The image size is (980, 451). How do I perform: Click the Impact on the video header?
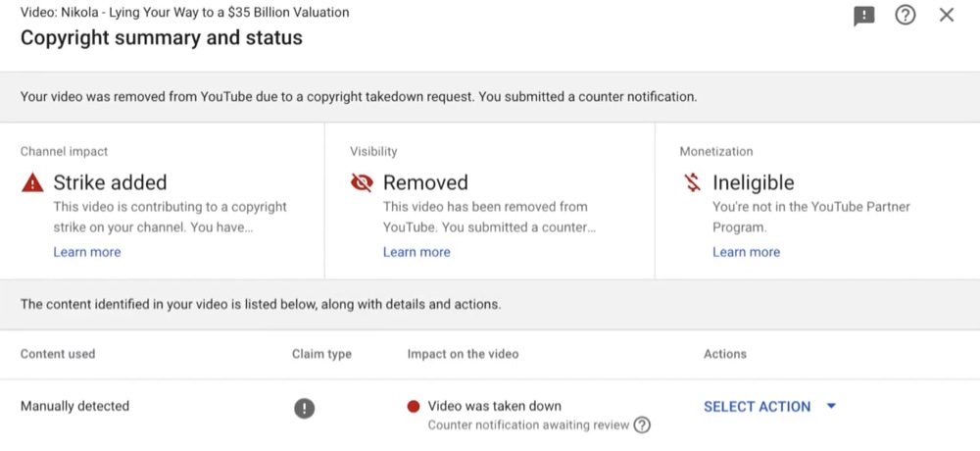point(464,354)
